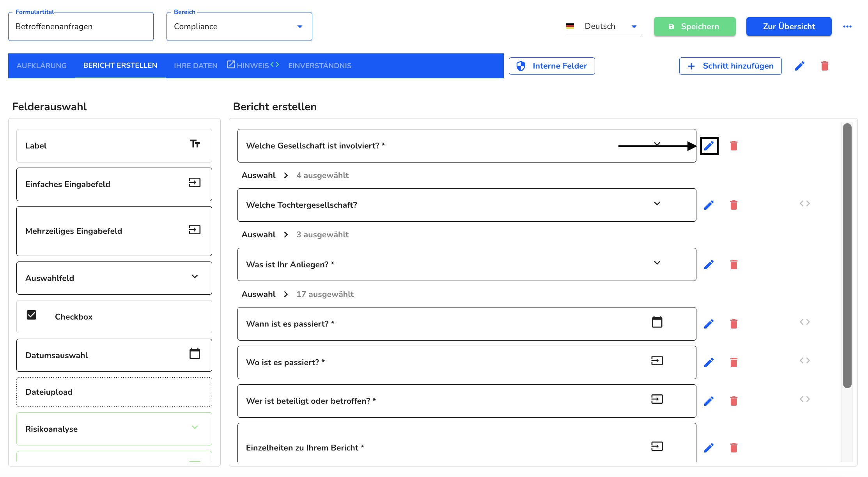
Task: Switch to the EINVERSTÄNDNIS tab
Action: coord(320,66)
